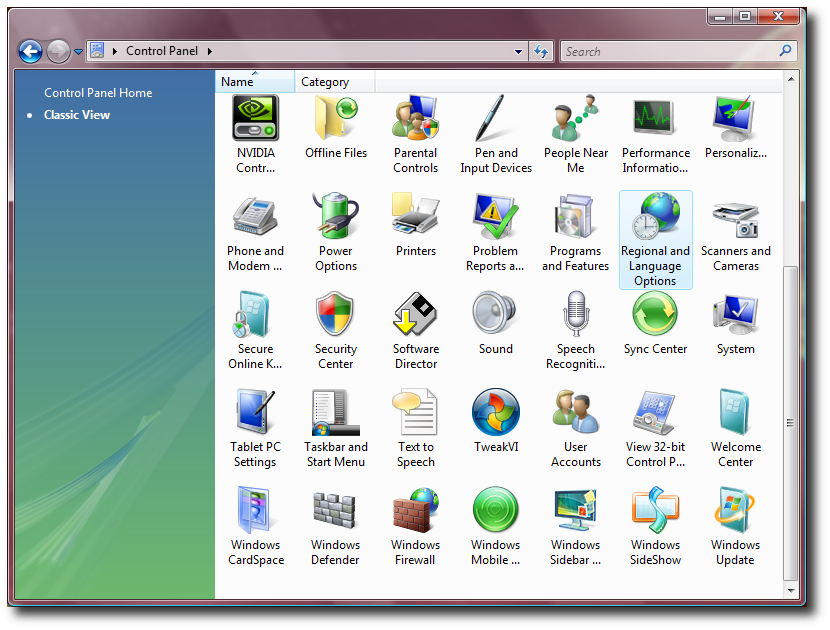Viewport: 830px width, 630px height.
Task: Open Sync Center
Action: 656,323
